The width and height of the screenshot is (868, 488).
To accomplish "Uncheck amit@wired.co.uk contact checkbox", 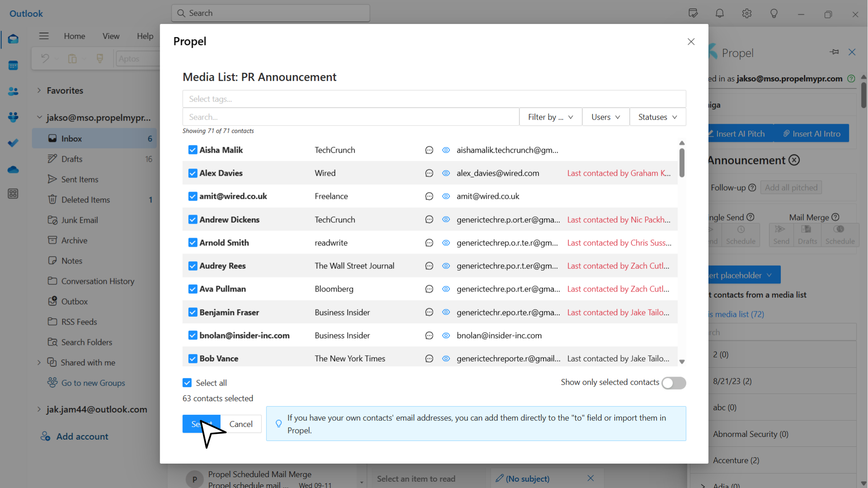I will click(193, 196).
